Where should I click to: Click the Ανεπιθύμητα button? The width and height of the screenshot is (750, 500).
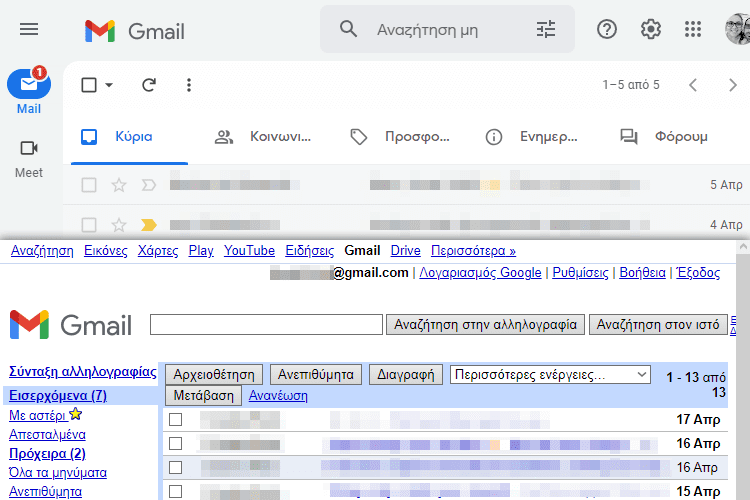tap(316, 374)
